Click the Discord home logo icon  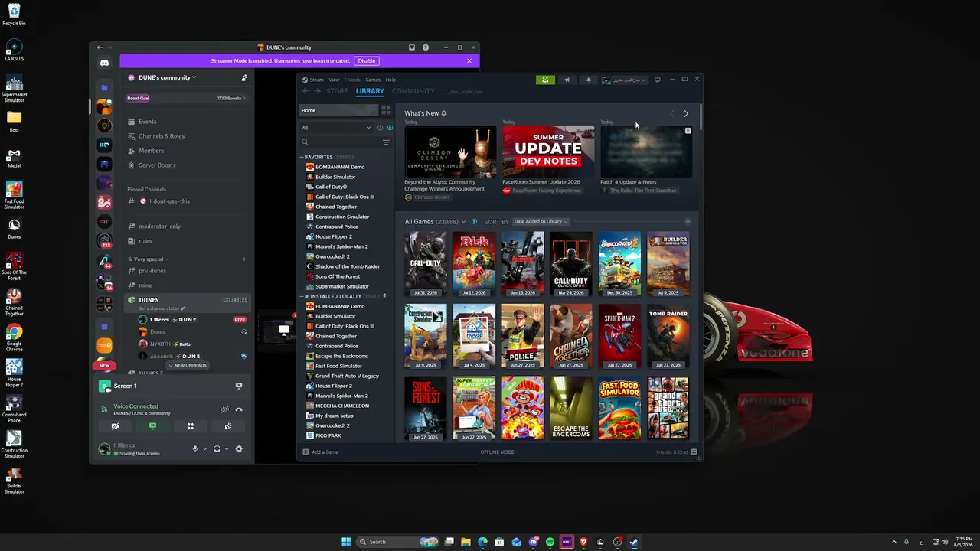point(104,63)
